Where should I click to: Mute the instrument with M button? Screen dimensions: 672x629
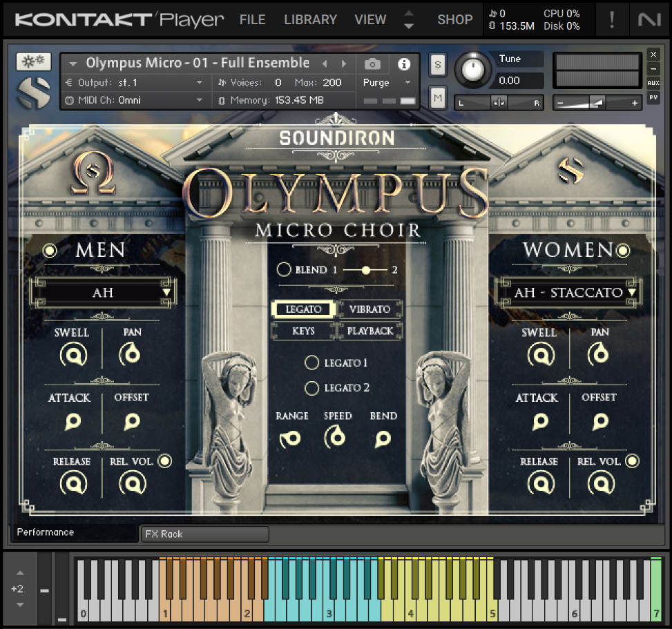pyautogui.click(x=438, y=98)
